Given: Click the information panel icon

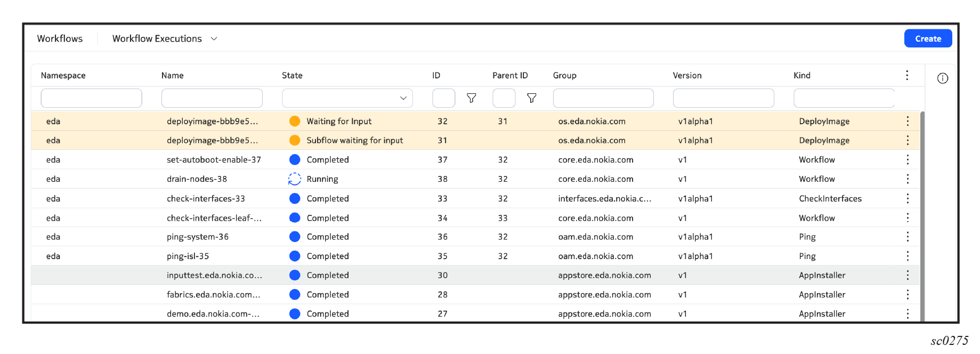Looking at the screenshot, I should [x=942, y=78].
